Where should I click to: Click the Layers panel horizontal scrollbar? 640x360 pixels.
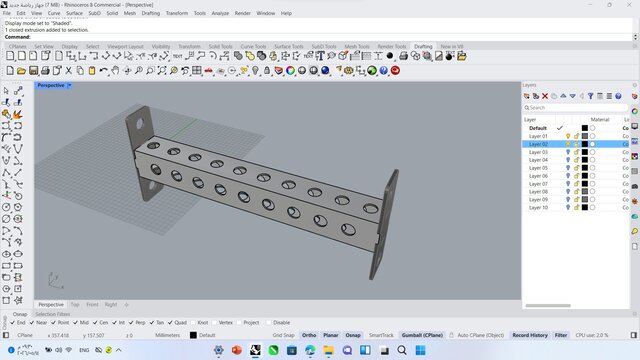548,305
